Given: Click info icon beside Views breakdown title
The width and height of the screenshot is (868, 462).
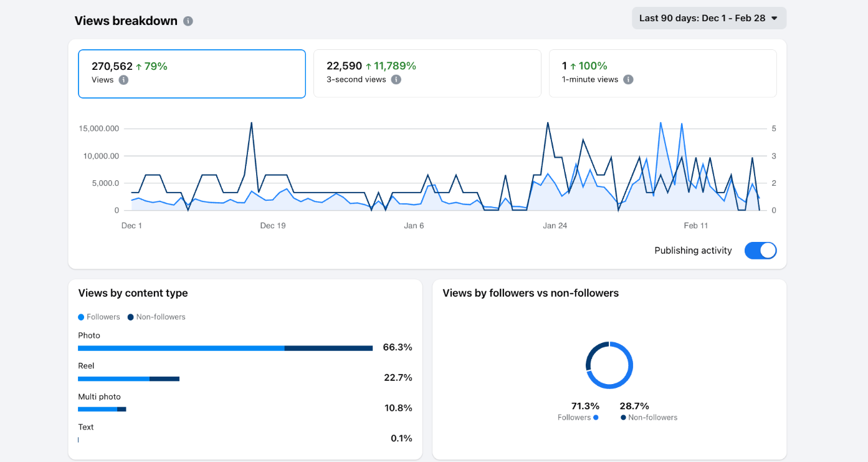Looking at the screenshot, I should [188, 21].
